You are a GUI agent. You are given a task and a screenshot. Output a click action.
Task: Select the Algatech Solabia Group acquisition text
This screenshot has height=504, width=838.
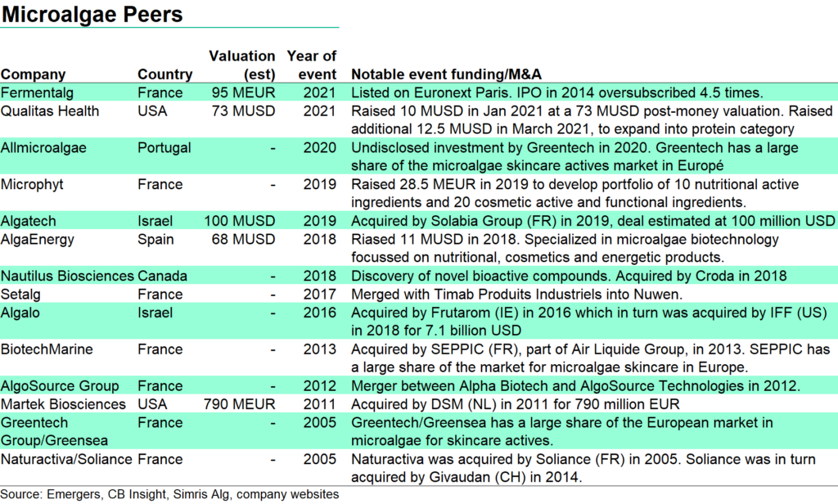pyautogui.click(x=592, y=221)
